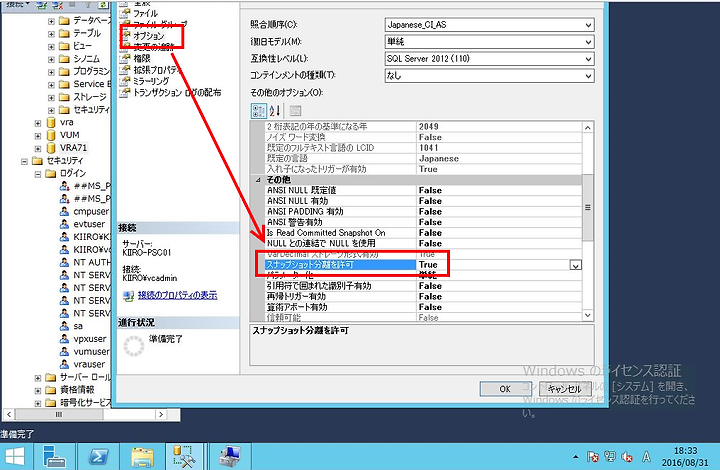Select the 引用符で囲まれた識別子有効 row

pyautogui.click(x=423, y=286)
